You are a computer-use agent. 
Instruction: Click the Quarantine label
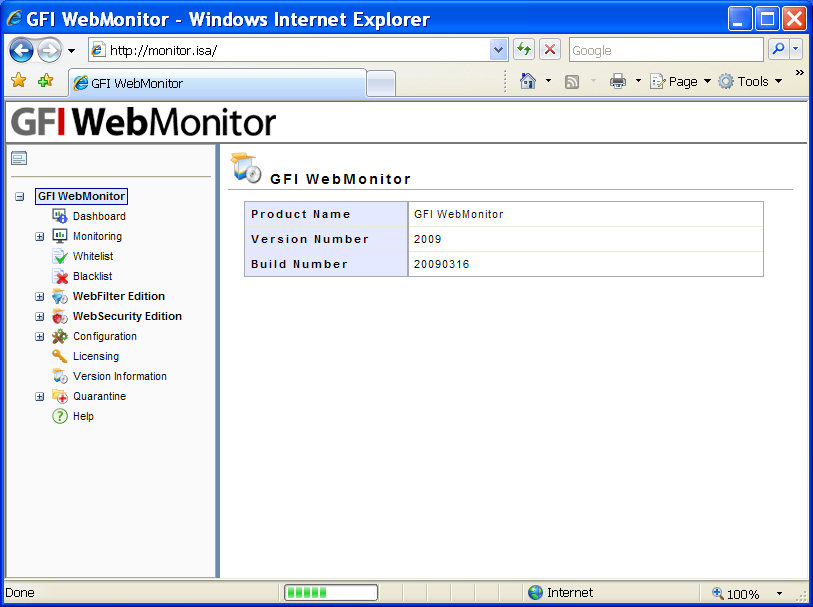point(99,396)
